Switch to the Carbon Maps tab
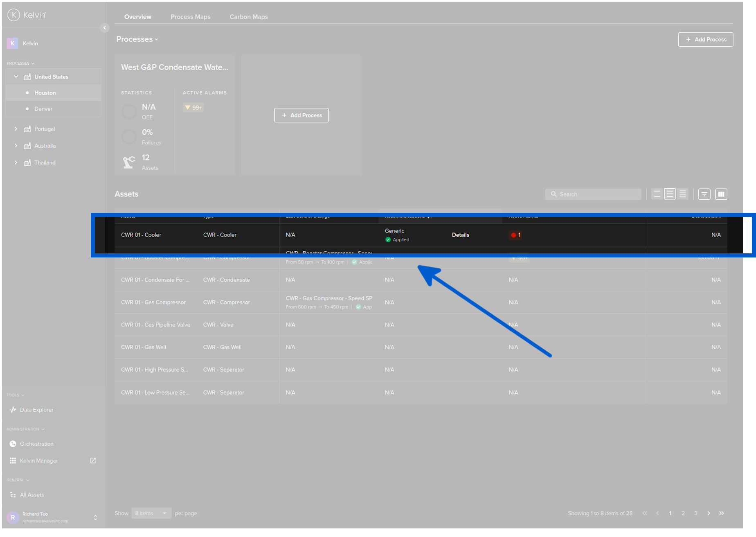756x537 pixels. pyautogui.click(x=248, y=17)
